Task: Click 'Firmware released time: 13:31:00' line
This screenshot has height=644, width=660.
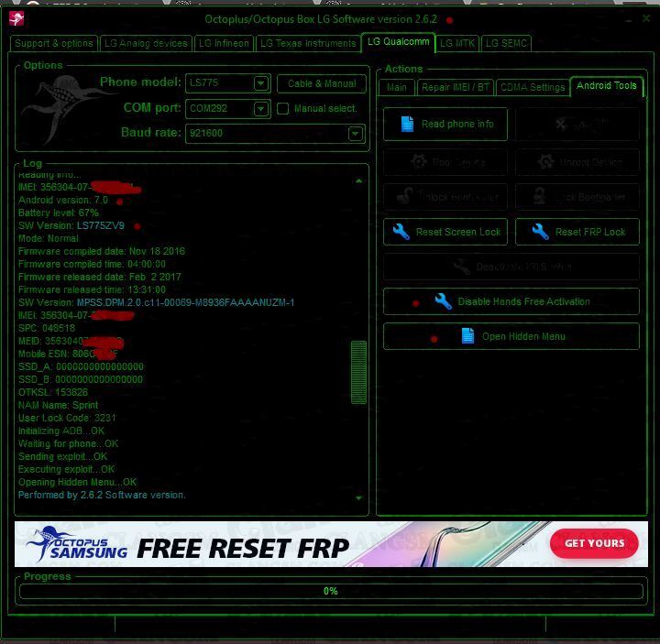Action: pos(93,289)
